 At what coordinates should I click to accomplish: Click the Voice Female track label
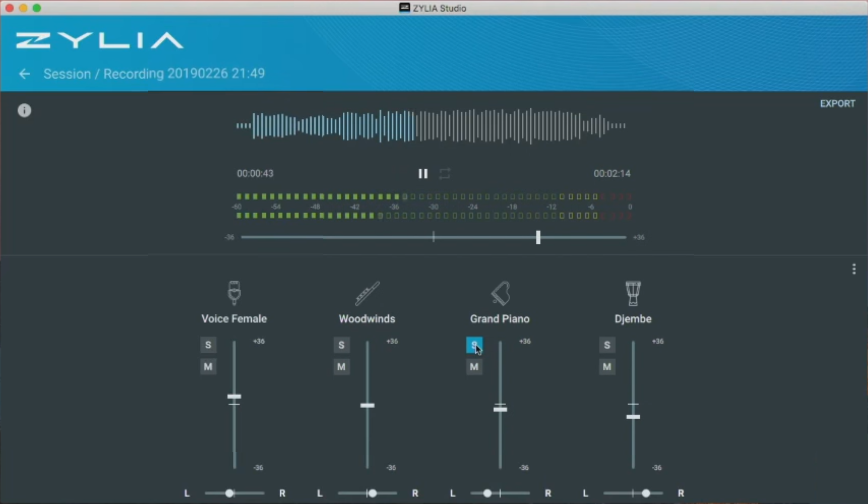tap(234, 319)
